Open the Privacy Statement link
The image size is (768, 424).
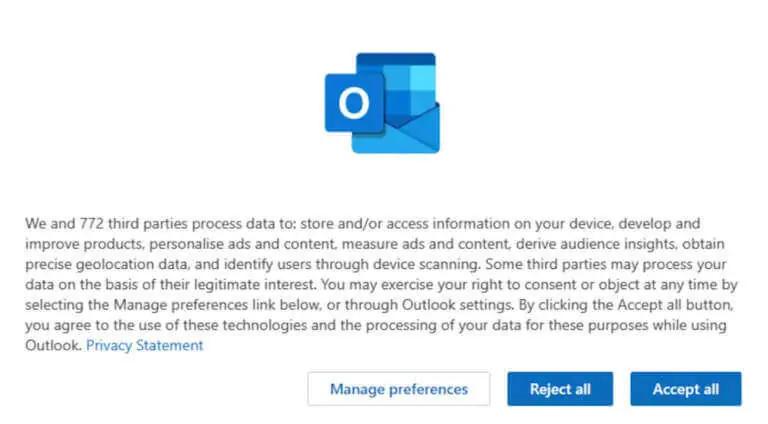(144, 345)
